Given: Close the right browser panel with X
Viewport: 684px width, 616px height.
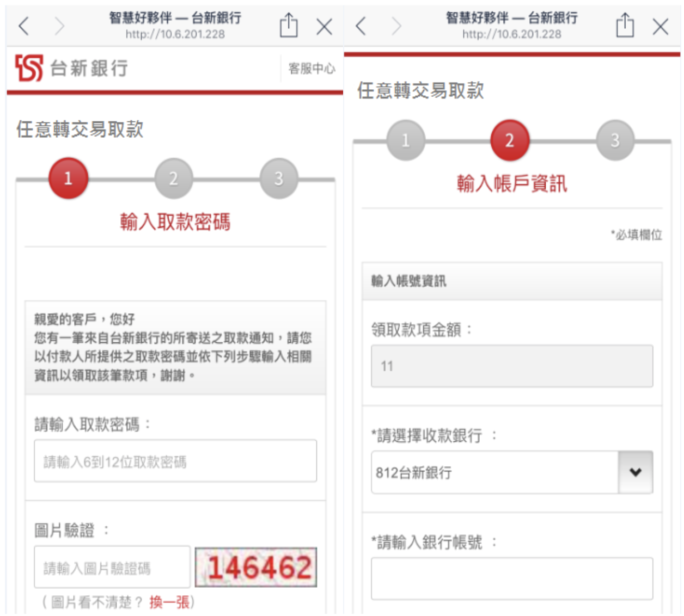Looking at the screenshot, I should click(x=661, y=26).
